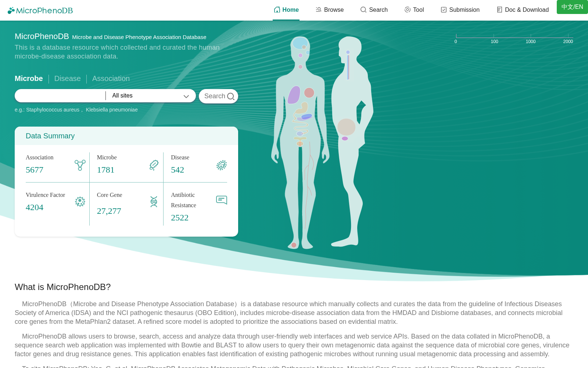Click the Antibiotic Resistance icon
The width and height of the screenshot is (588, 368).
pyautogui.click(x=222, y=200)
